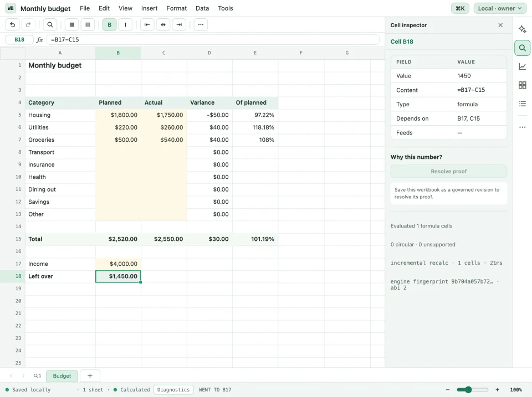The width and height of the screenshot is (532, 397).
Task: Click the Of planned header cell
Action: [255, 102]
